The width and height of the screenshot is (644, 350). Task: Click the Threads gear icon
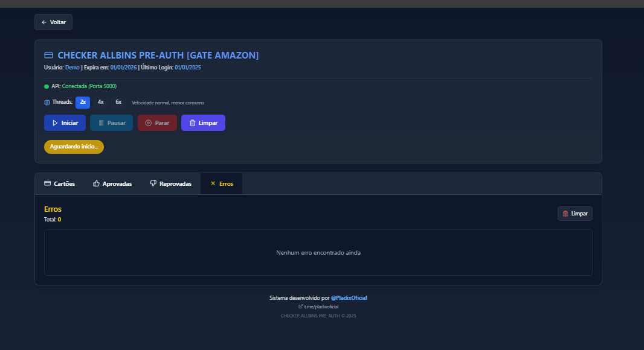47,102
